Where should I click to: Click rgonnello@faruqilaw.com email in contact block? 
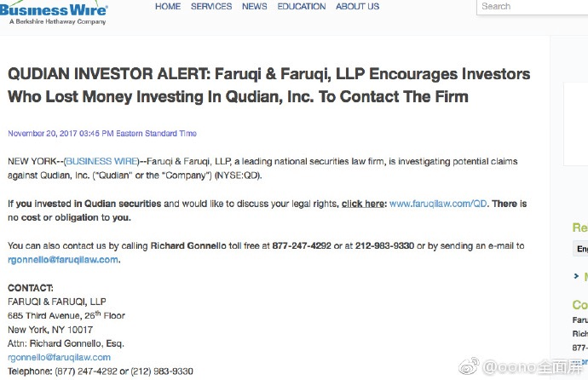click(x=60, y=358)
